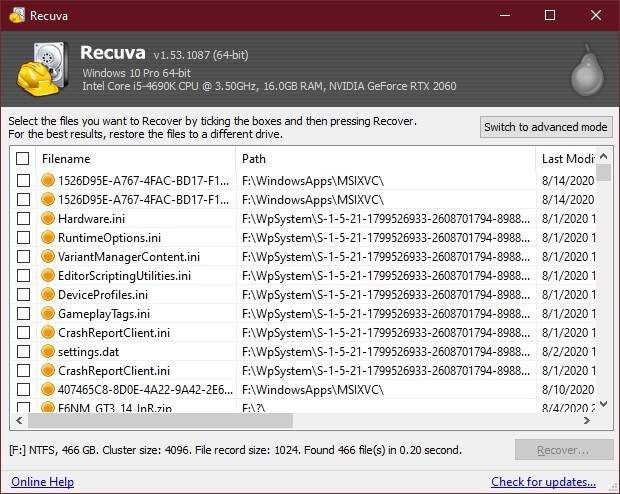The image size is (620, 494).
Task: Click the orange icon beside DeviceProfiles.ini
Action: (x=48, y=294)
